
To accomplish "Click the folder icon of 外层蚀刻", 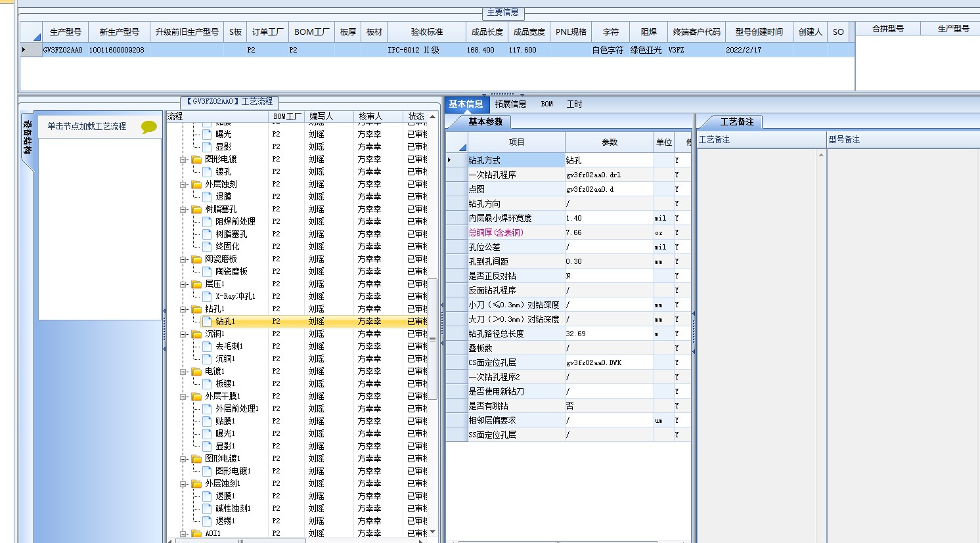I will coord(196,185).
